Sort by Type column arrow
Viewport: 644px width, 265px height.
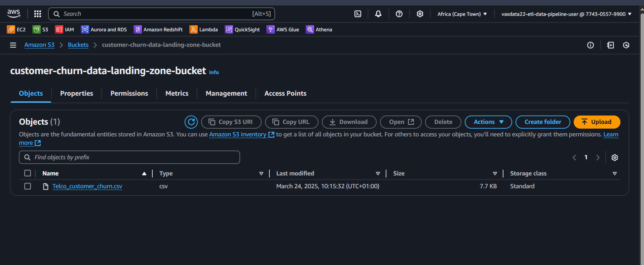[261, 174]
